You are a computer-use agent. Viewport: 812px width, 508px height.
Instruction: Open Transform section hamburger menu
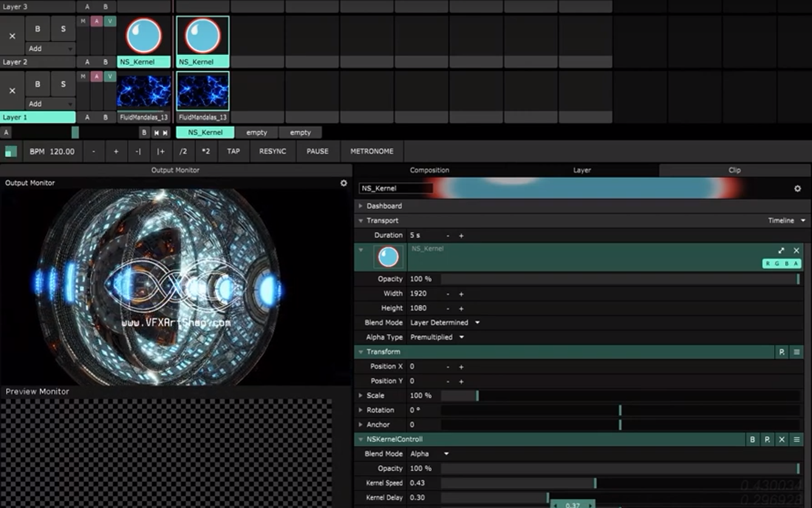[796, 352]
